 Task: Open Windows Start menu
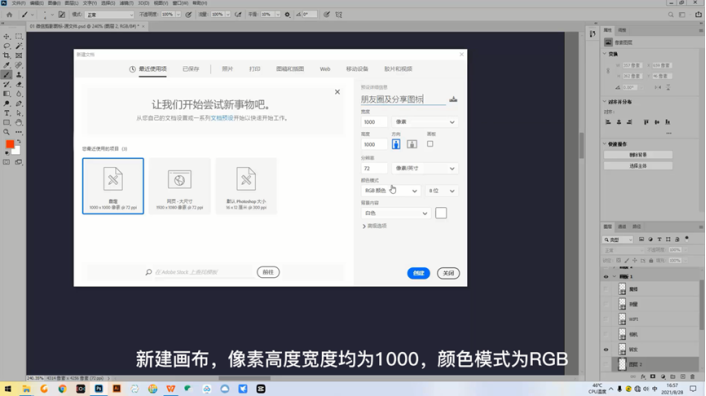[8, 389]
